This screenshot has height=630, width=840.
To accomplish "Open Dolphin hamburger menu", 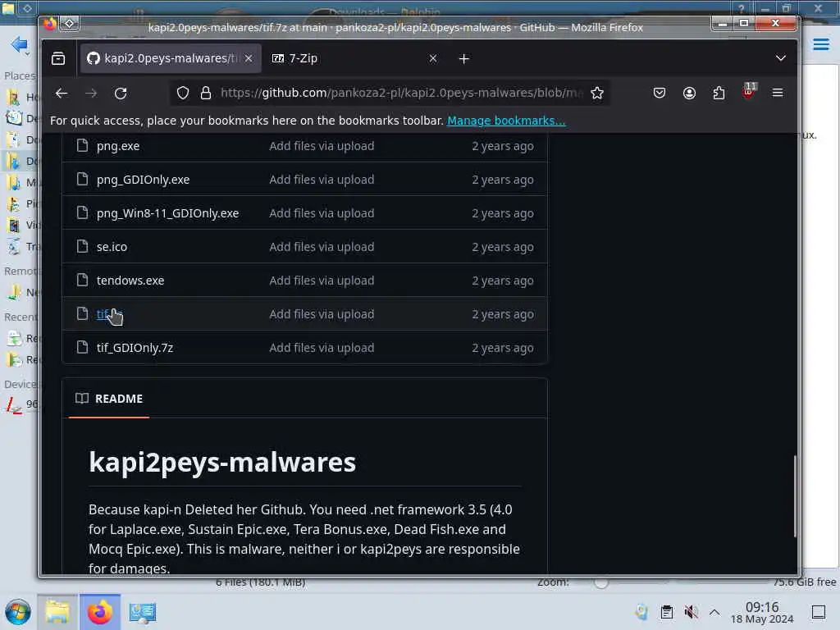I will click(821, 44).
